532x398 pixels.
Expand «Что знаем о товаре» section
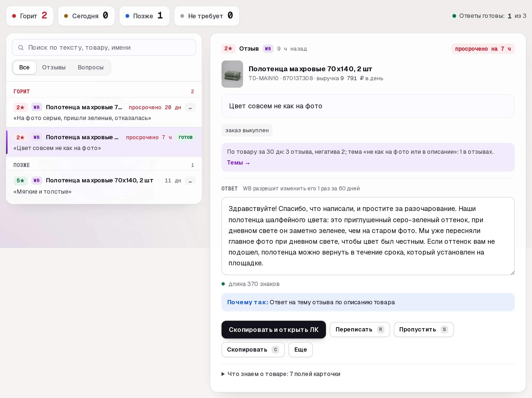click(281, 374)
